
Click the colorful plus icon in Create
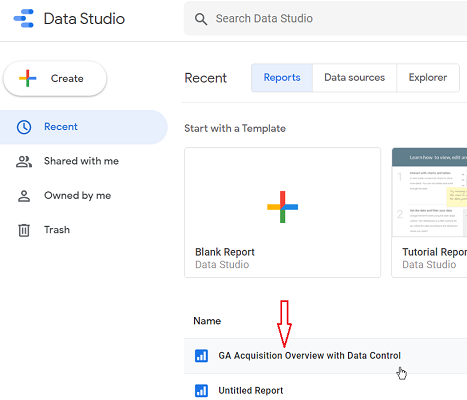tap(28, 78)
